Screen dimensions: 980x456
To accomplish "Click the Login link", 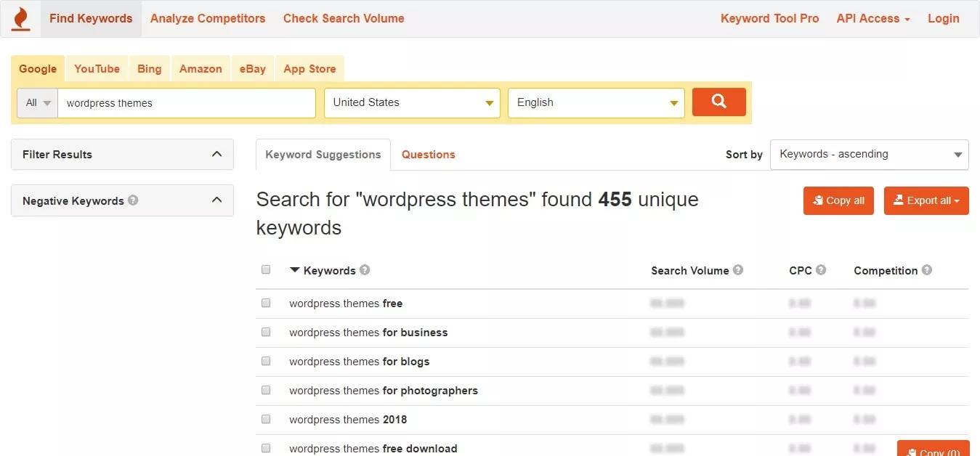I will [944, 19].
